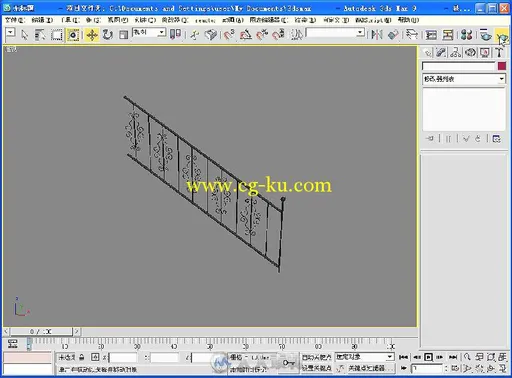This screenshot has height=378, width=512.
Task: Open Render Scene dialog teapot icon
Action: pos(486,35)
